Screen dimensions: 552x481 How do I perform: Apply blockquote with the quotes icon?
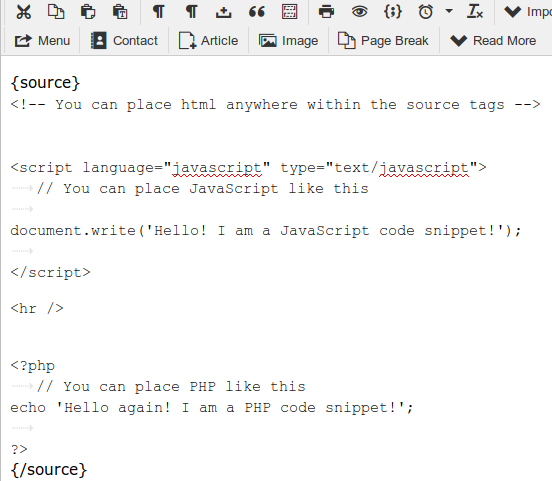point(257,12)
